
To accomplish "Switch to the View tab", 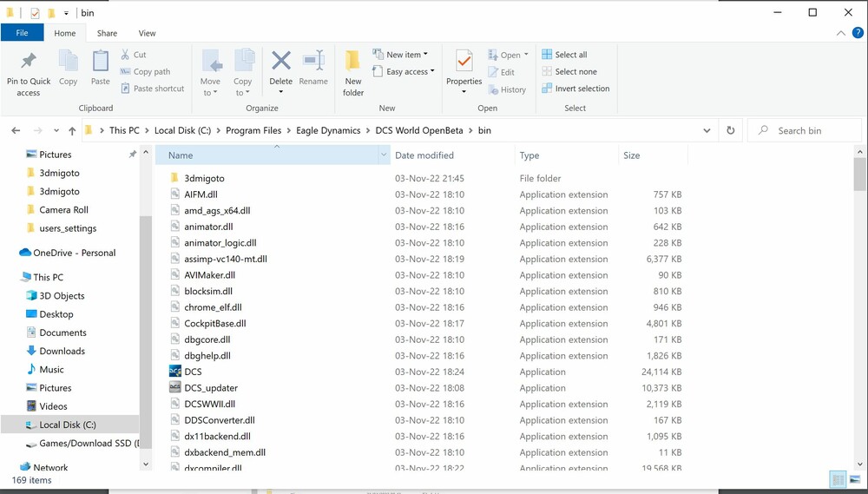I will pyautogui.click(x=147, y=33).
